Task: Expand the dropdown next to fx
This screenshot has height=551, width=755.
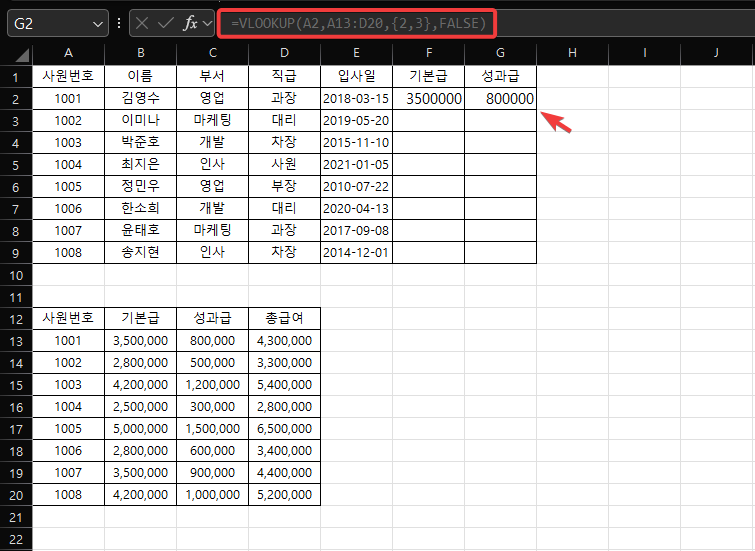Action: coord(208,23)
